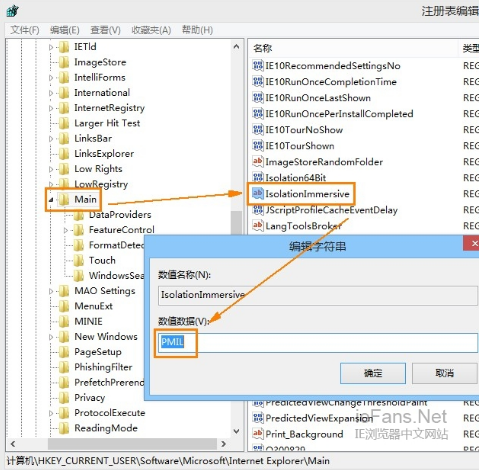Click the Registry Editor app icon in title bar
The height and width of the screenshot is (470, 483).
click(x=12, y=11)
